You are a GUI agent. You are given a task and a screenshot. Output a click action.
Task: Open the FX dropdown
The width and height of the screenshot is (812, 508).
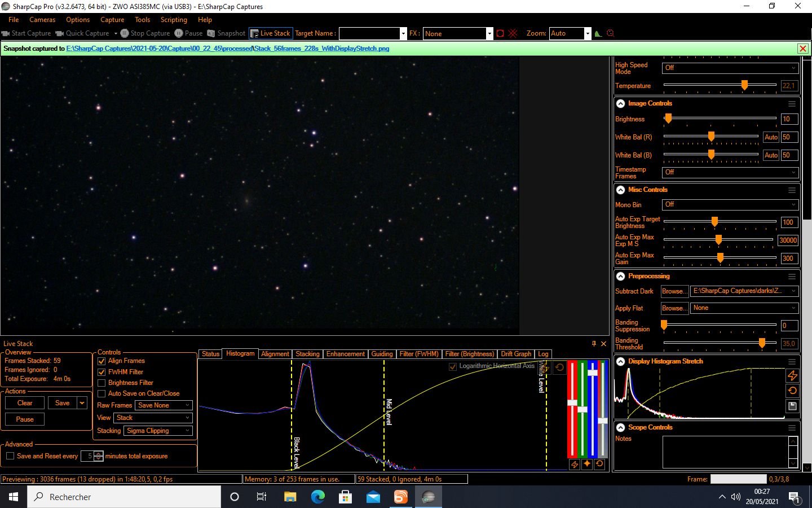click(458, 33)
